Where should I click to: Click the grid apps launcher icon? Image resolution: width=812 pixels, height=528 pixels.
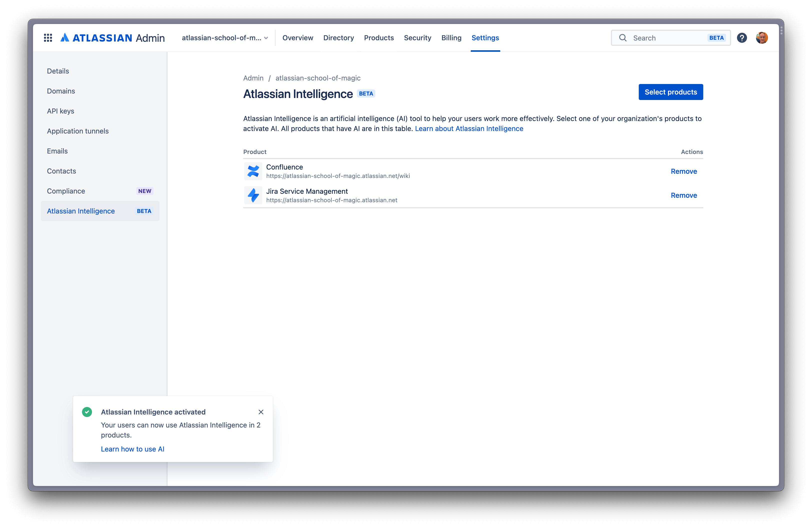[47, 37]
